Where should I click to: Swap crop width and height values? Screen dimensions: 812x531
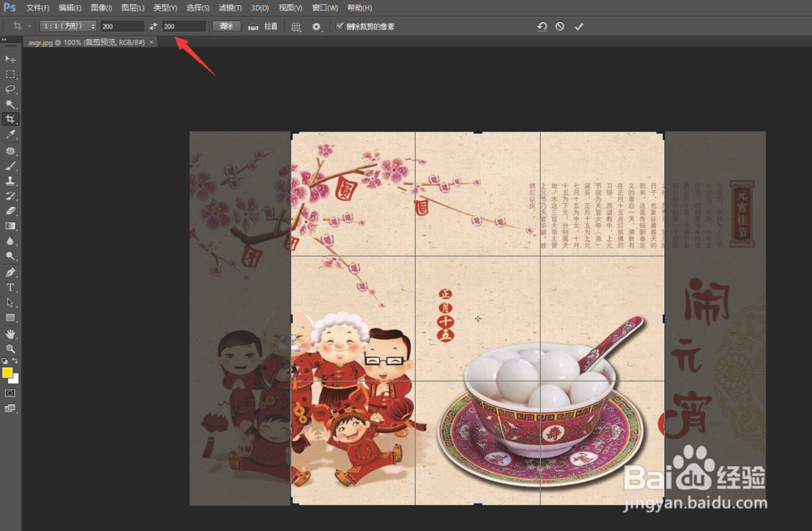(153, 26)
